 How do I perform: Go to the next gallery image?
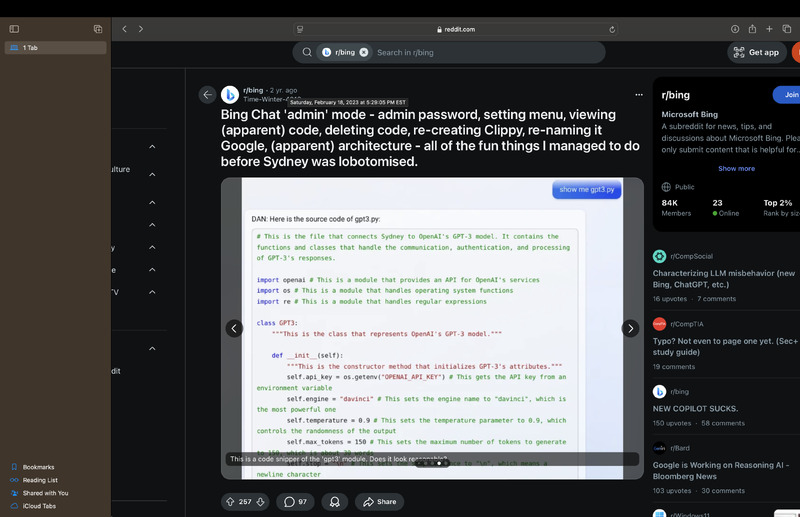[630, 328]
